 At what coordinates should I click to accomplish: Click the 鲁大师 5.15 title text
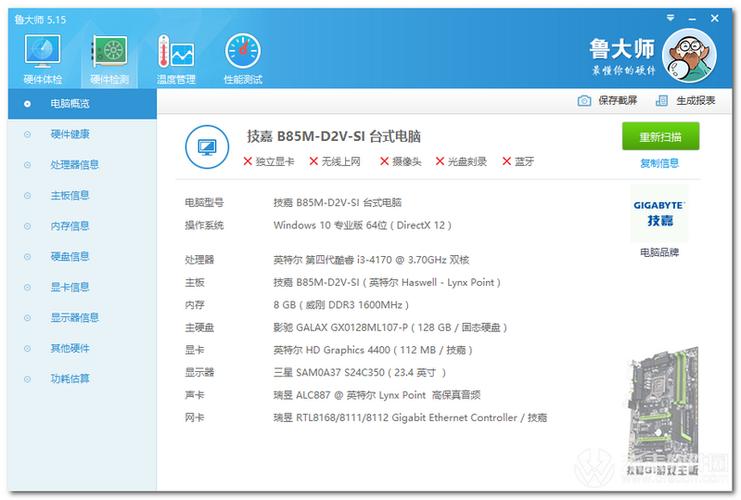pyautogui.click(x=40, y=20)
